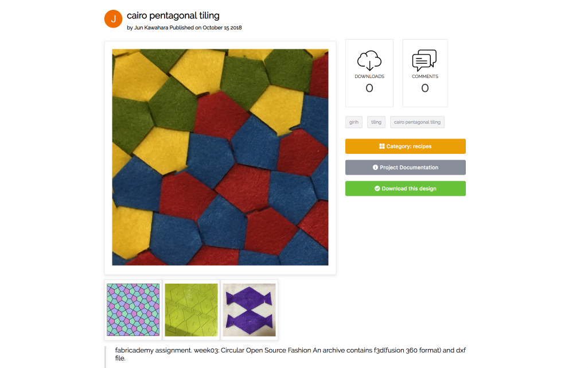Open the Project Documentation button
588x368 pixels.
click(x=406, y=167)
